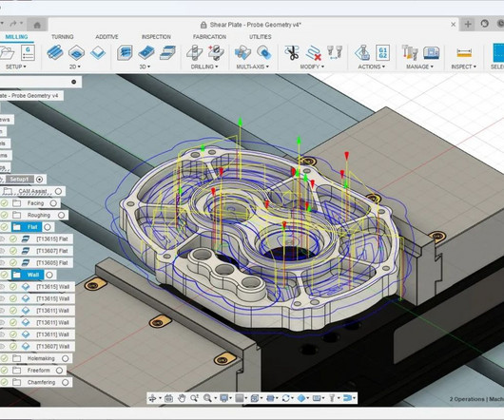The height and width of the screenshot is (420, 504).
Task: Activate the CAM Assist folder radio button
Action: 58,191
